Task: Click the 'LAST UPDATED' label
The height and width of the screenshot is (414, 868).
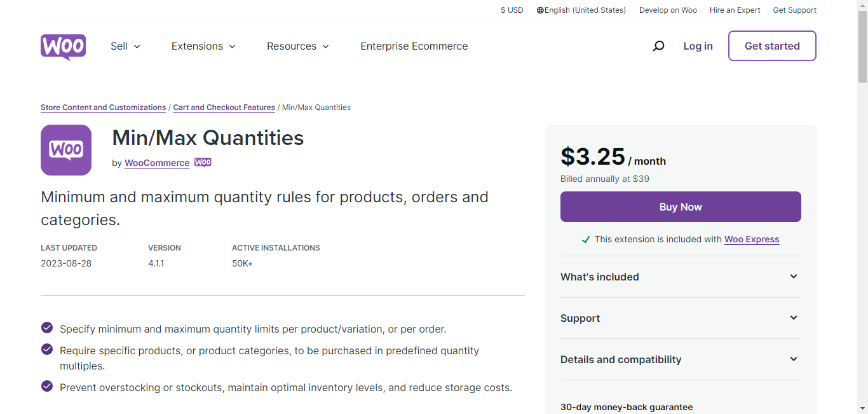Action: click(69, 248)
